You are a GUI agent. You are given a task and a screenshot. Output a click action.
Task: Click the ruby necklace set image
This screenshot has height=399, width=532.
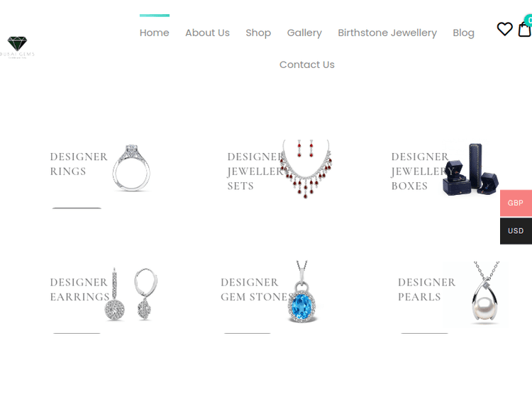(306, 169)
